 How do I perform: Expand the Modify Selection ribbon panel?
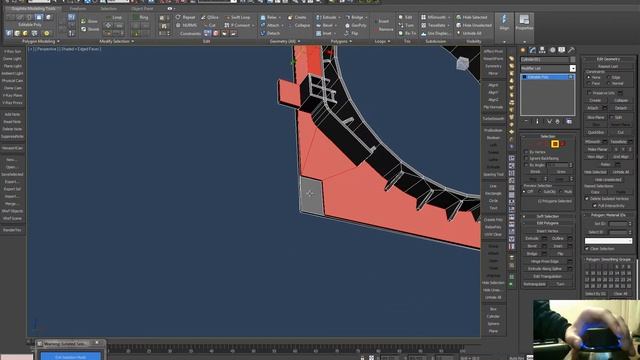click(x=116, y=41)
